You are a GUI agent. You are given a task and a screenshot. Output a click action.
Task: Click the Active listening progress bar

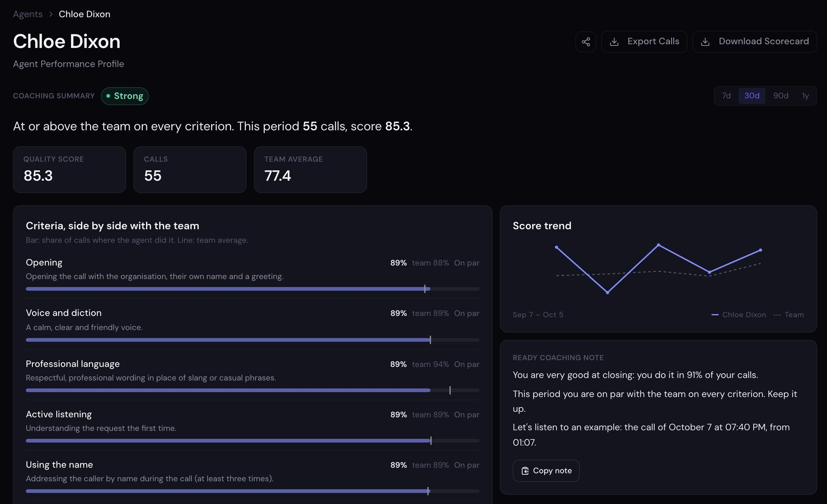tap(253, 441)
